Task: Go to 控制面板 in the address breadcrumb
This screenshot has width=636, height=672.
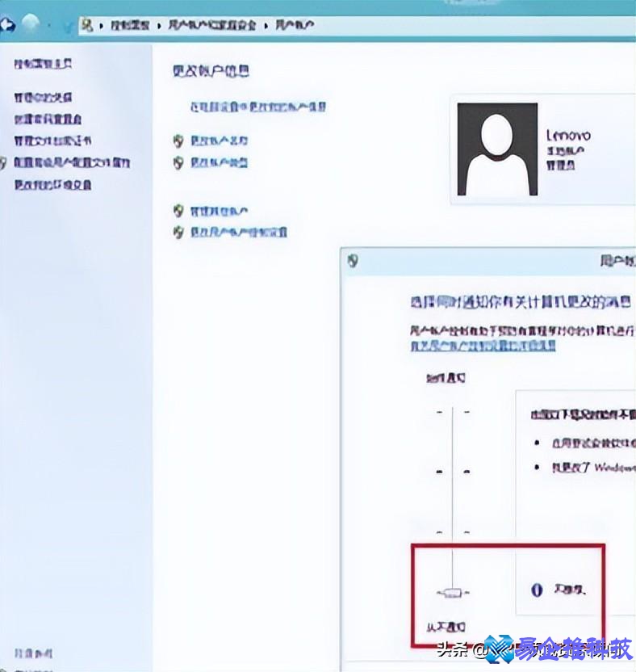Action: point(130,25)
